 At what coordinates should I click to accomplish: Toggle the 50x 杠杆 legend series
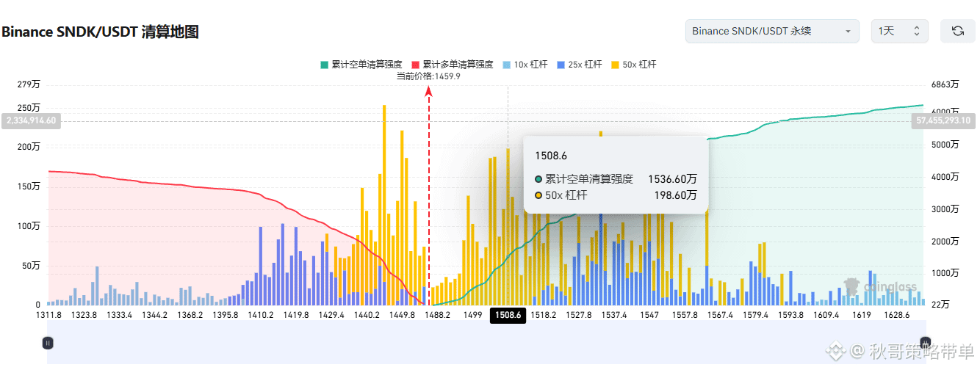pos(634,65)
